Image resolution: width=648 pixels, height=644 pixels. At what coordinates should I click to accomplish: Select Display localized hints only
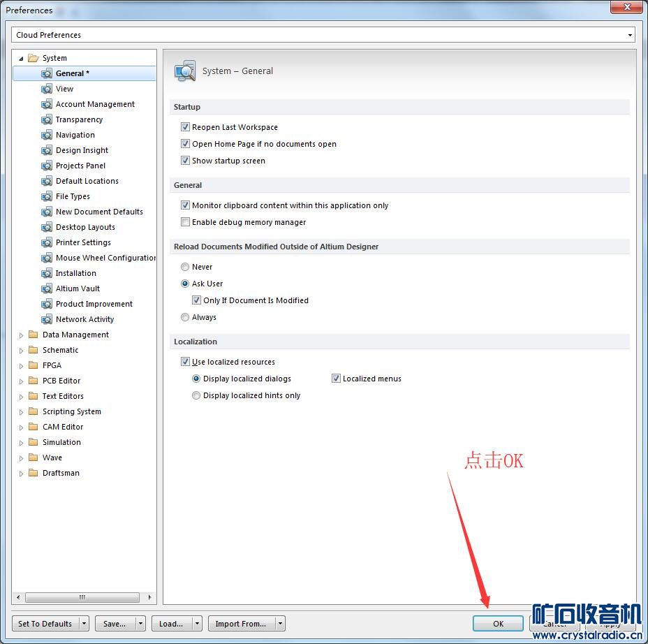click(196, 395)
